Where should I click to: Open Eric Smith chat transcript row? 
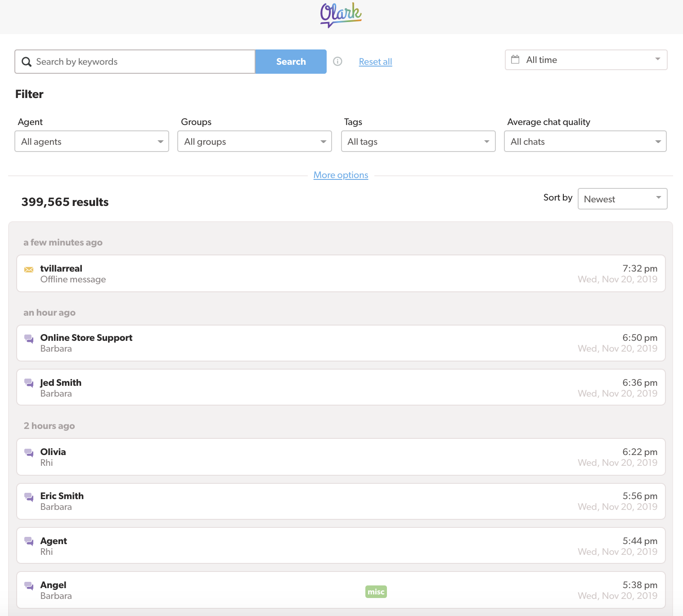pos(341,501)
